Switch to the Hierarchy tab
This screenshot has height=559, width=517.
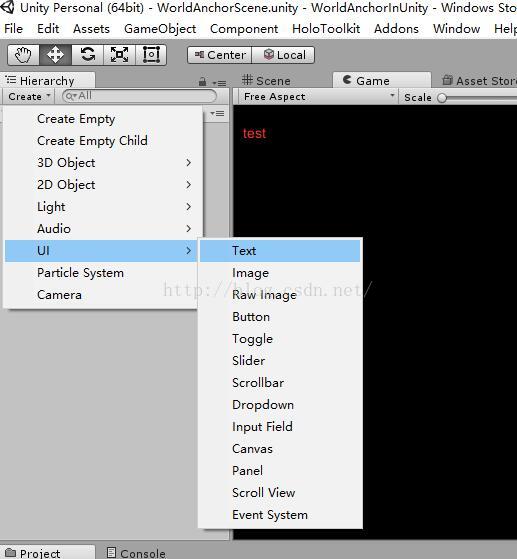click(47, 81)
